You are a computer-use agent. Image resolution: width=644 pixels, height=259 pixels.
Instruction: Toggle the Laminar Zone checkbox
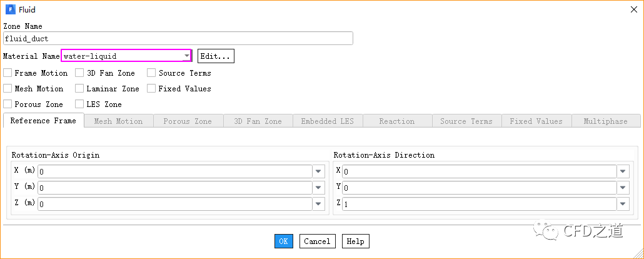coord(79,89)
